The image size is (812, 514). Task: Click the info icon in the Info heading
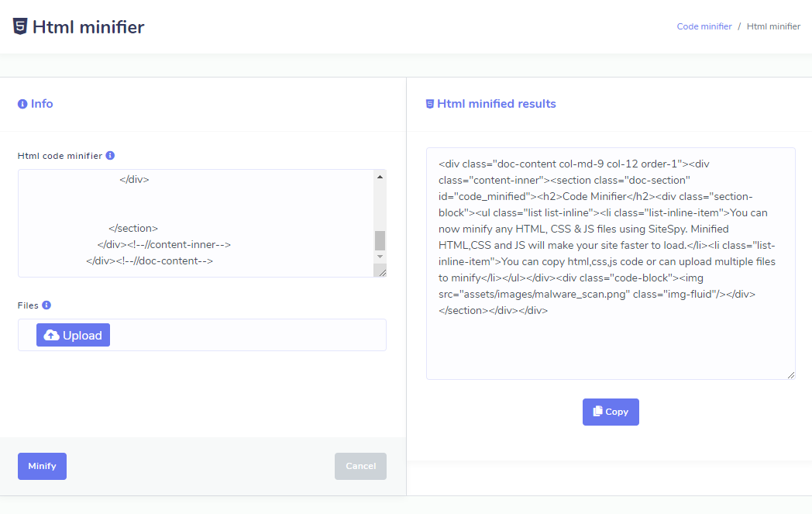point(22,104)
